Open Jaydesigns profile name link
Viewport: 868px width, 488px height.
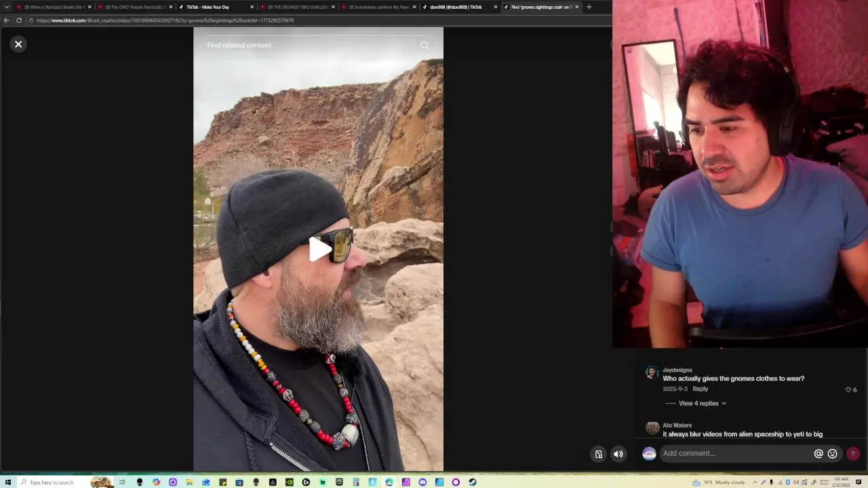(677, 370)
